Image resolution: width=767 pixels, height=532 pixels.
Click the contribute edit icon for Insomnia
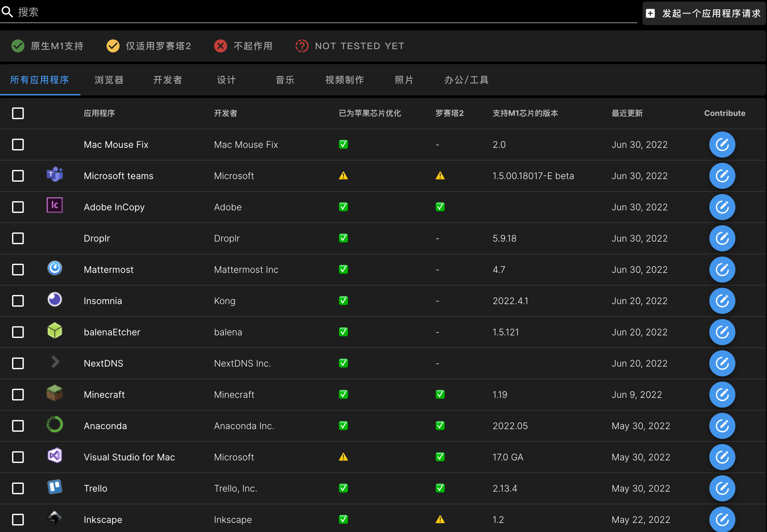click(x=722, y=301)
